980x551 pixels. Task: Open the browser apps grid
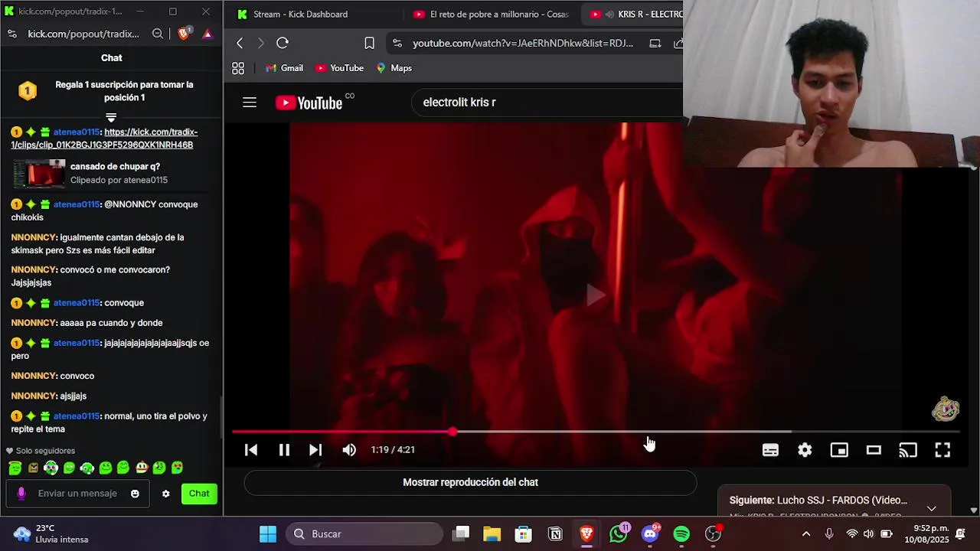click(238, 68)
